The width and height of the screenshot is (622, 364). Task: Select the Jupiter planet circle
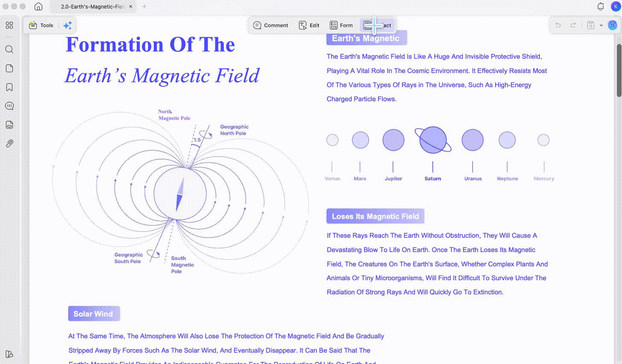(x=393, y=140)
